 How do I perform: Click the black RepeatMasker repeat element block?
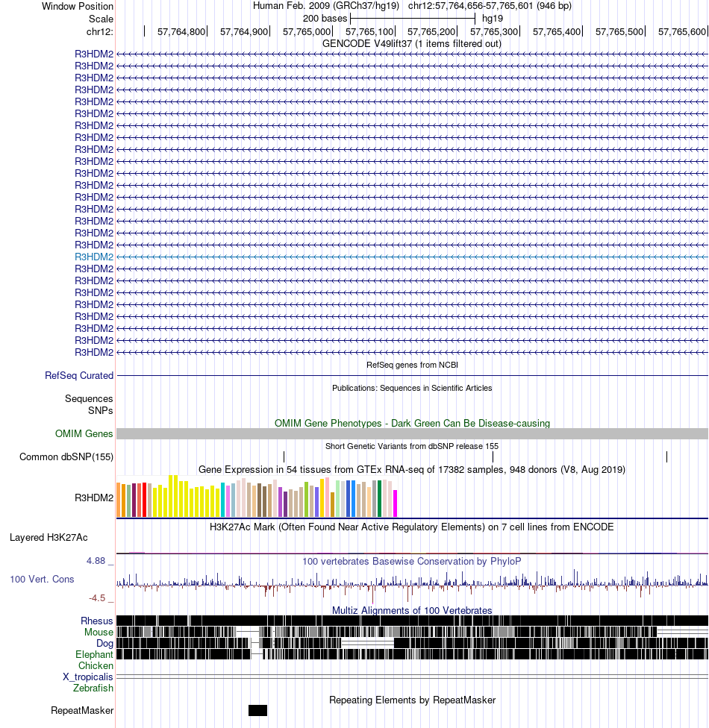point(257,710)
